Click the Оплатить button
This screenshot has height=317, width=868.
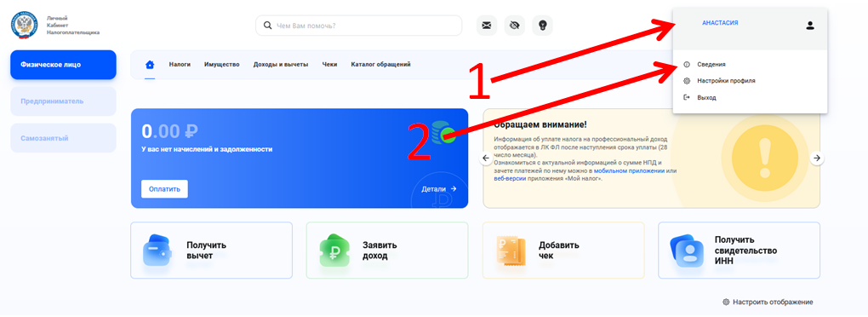pyautogui.click(x=164, y=189)
